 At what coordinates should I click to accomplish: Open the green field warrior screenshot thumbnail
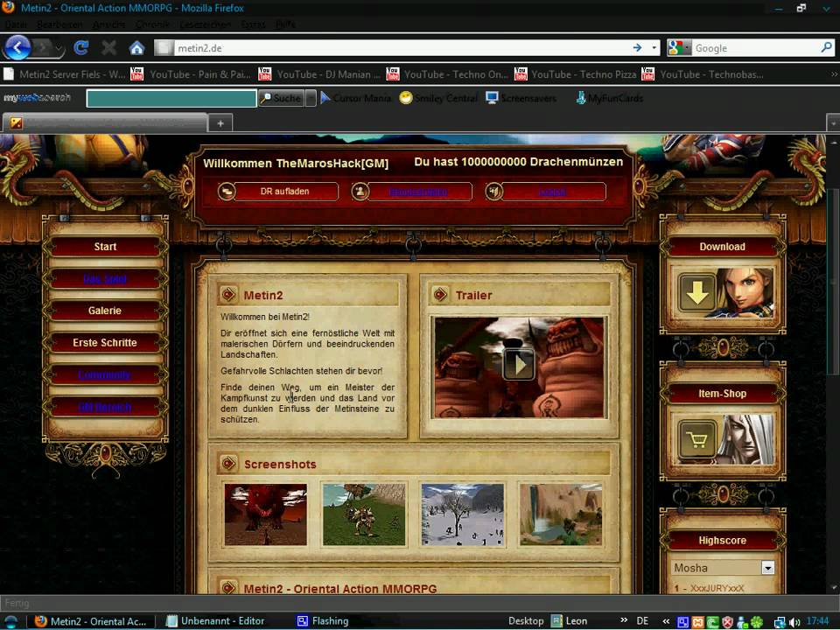(x=364, y=514)
